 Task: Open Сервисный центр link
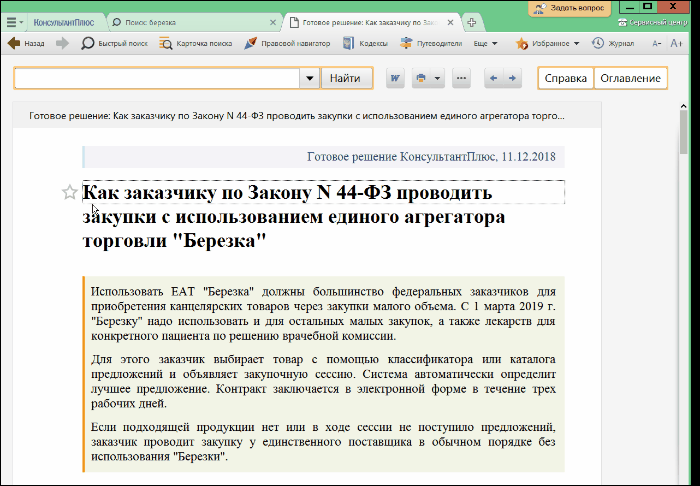point(653,22)
